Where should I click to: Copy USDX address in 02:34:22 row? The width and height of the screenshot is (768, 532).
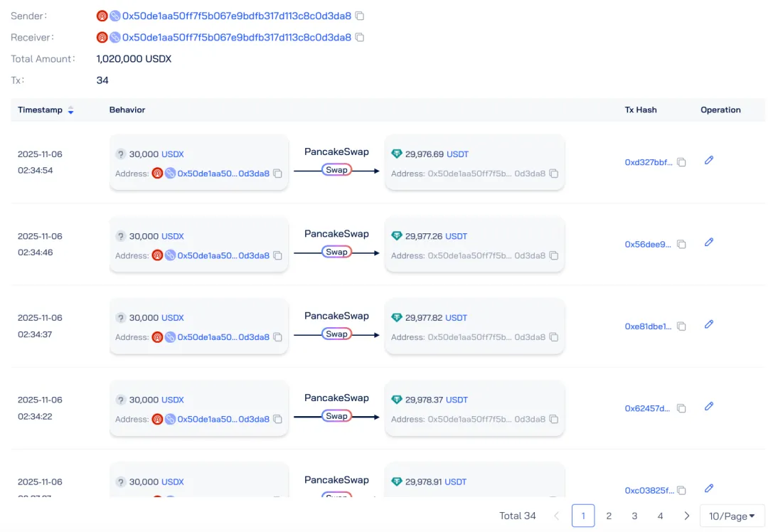pyautogui.click(x=278, y=420)
